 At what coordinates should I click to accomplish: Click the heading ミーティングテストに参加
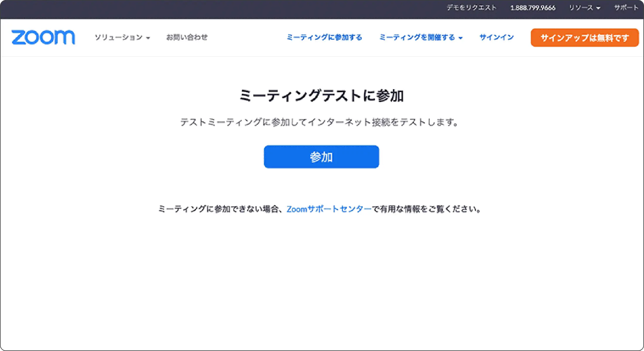pos(321,96)
